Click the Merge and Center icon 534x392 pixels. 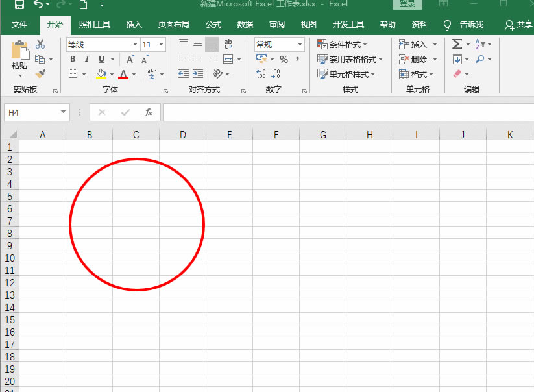(228, 58)
